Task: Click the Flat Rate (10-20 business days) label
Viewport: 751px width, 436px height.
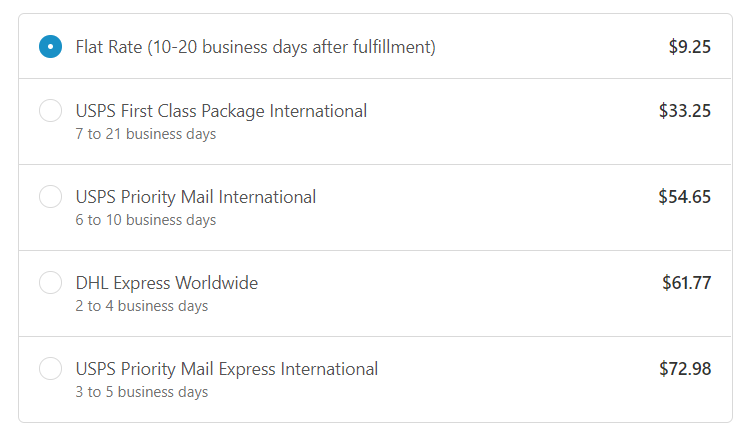Action: [x=255, y=47]
